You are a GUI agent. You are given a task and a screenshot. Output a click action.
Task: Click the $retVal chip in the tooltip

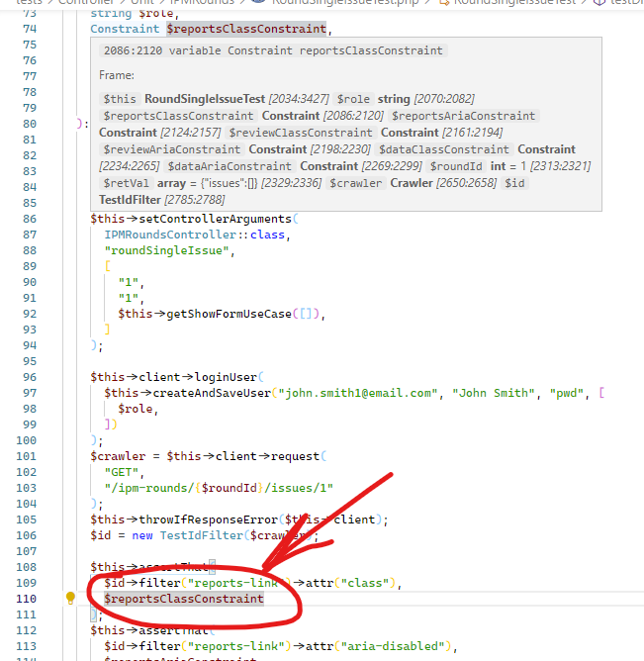pyautogui.click(x=126, y=183)
